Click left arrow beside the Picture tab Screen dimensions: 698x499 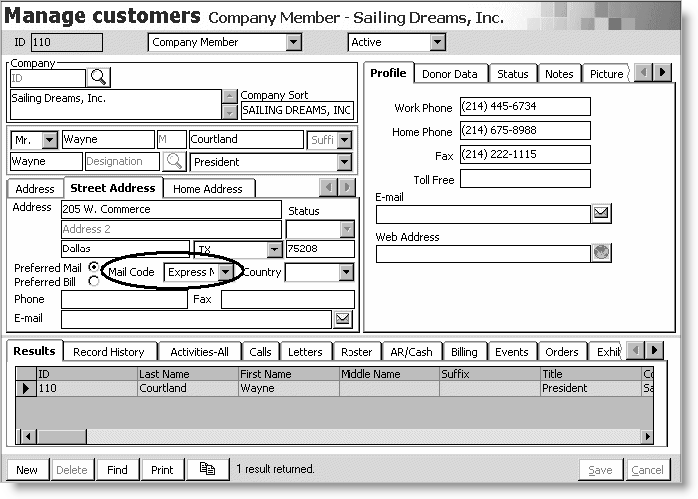pyautogui.click(x=644, y=72)
